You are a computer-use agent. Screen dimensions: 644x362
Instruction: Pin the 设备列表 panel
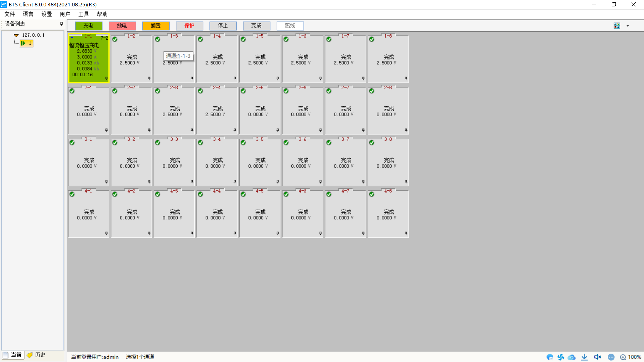point(61,24)
